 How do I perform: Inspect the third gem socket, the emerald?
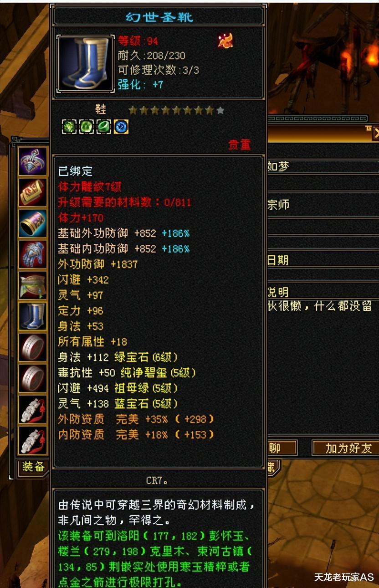104,127
